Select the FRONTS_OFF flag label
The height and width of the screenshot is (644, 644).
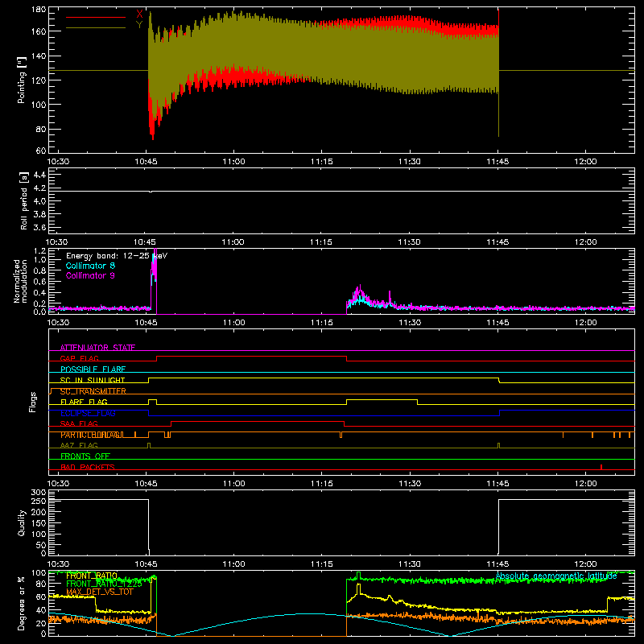pyautogui.click(x=85, y=456)
